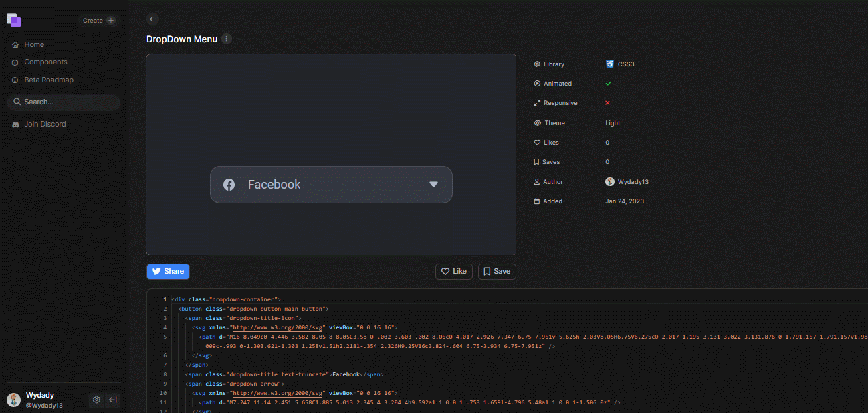Click the Saves count 0
This screenshot has height=413, width=868.
coord(607,162)
